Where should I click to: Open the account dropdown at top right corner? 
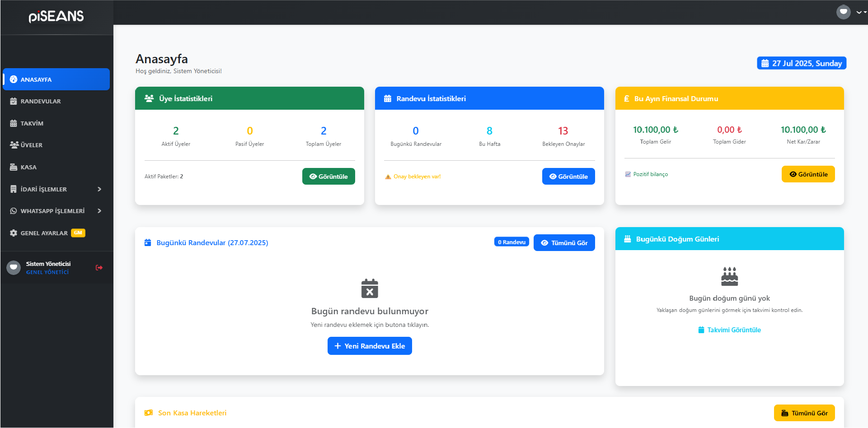point(859,12)
